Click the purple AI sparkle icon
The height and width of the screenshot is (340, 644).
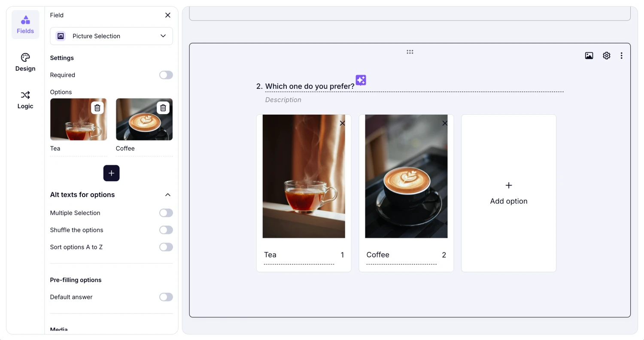point(361,80)
